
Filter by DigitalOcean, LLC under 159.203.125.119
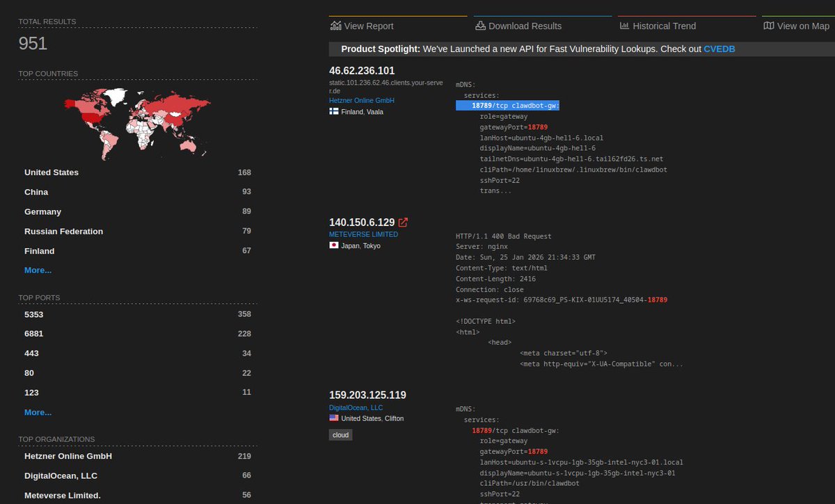pos(356,407)
